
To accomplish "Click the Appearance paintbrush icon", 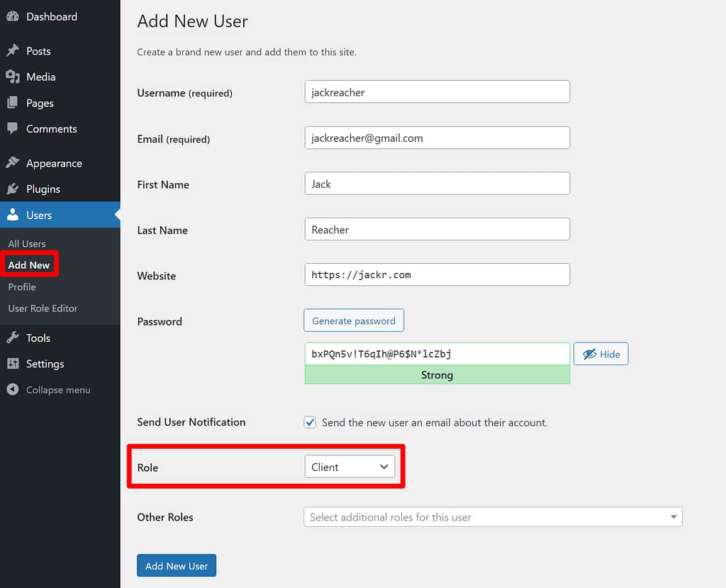I will [13, 162].
